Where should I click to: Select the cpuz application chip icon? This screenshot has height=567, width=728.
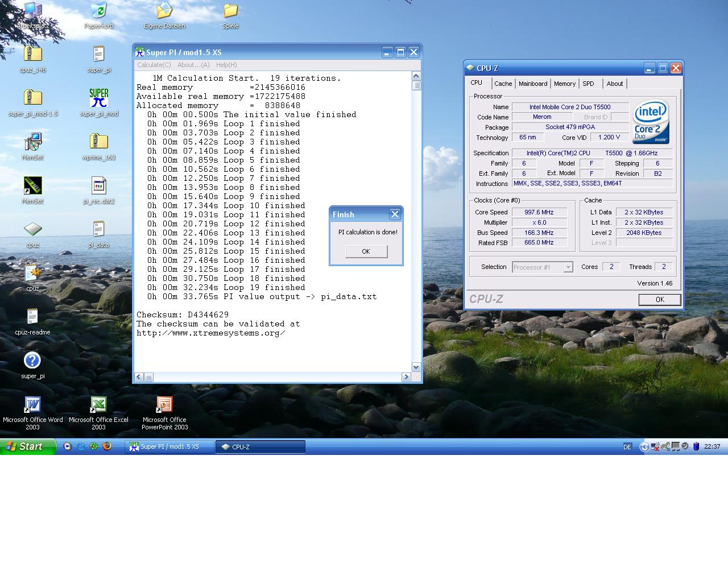point(32,229)
